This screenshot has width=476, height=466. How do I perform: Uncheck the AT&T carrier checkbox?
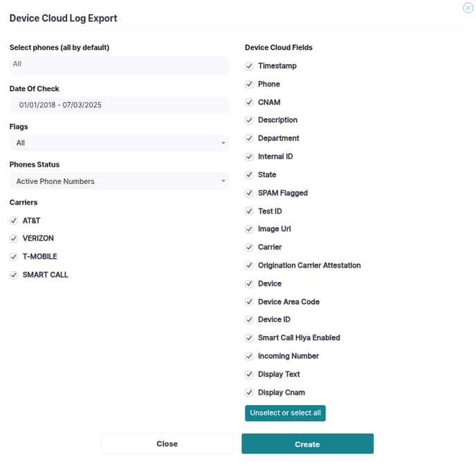point(13,221)
